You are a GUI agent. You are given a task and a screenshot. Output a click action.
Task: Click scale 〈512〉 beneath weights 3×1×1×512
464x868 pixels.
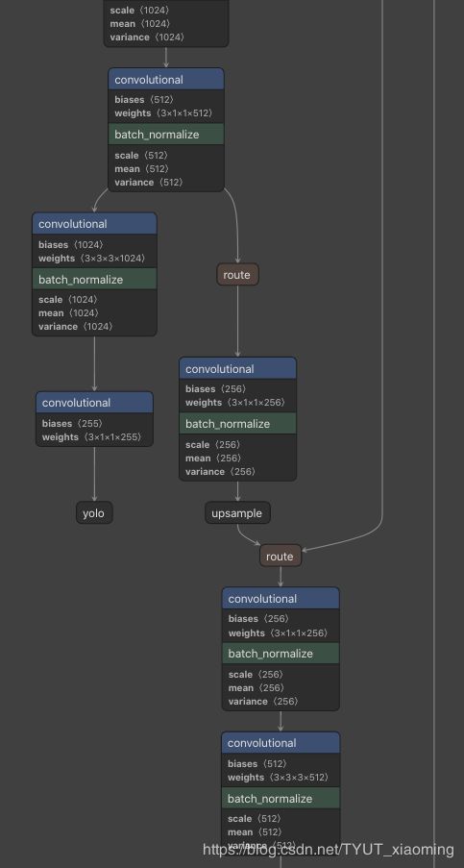[x=141, y=156]
